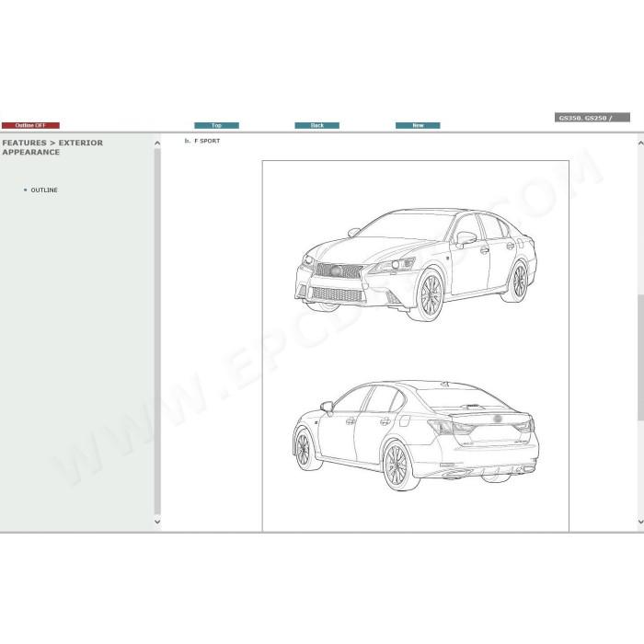Select the GS350, GS250 model label
Image resolution: width=644 pixels, height=644 pixels.
pos(592,118)
